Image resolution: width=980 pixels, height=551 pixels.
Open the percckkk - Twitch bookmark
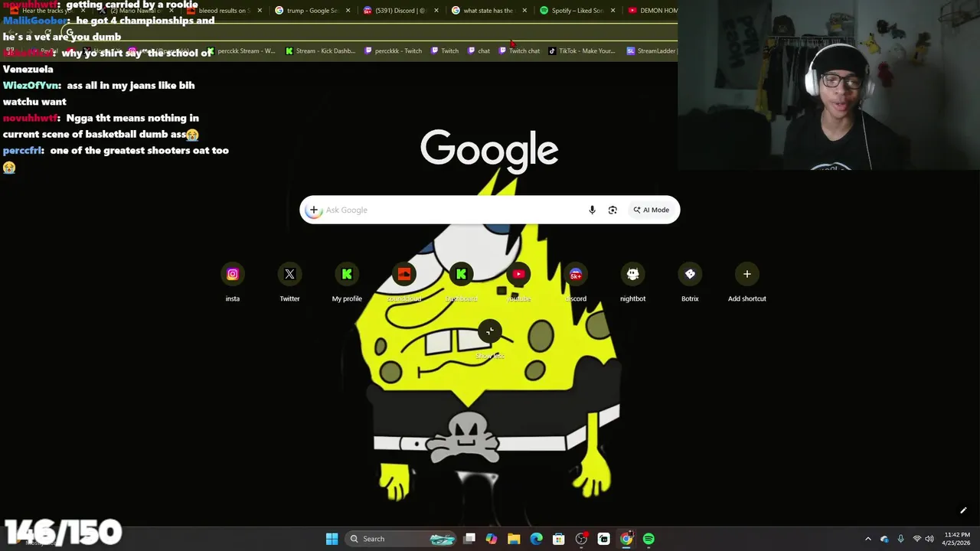[x=394, y=51]
